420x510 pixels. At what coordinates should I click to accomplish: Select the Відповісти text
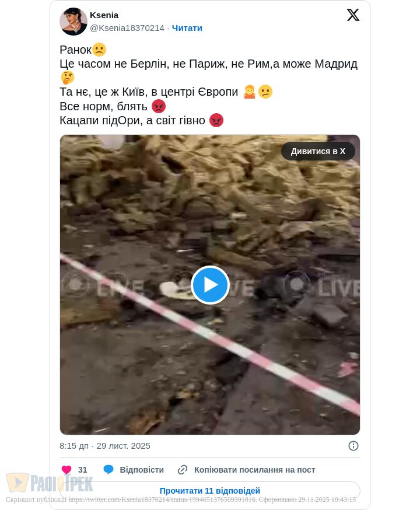(x=142, y=470)
